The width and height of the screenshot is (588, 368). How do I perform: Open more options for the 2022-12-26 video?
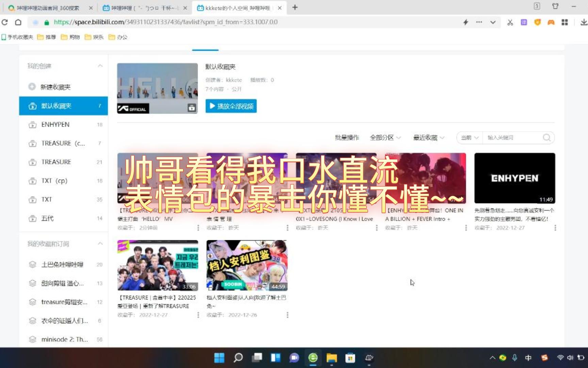(x=287, y=315)
